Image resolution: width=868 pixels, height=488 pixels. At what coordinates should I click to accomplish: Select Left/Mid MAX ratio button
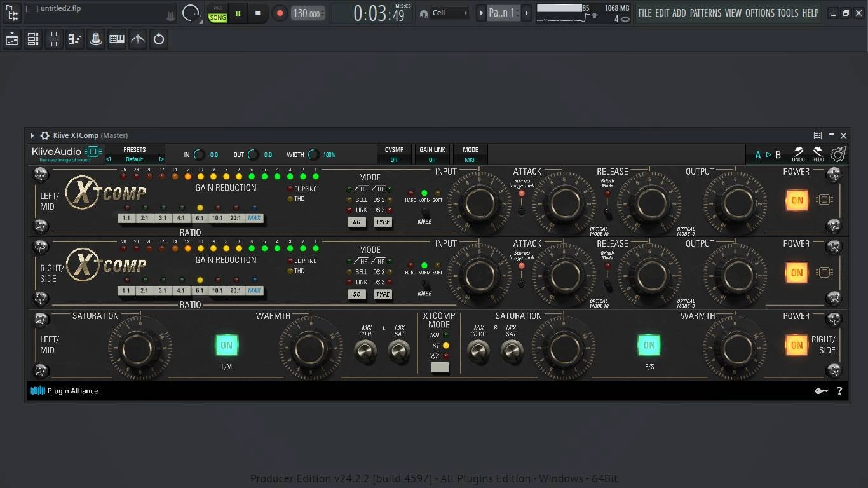pos(254,218)
